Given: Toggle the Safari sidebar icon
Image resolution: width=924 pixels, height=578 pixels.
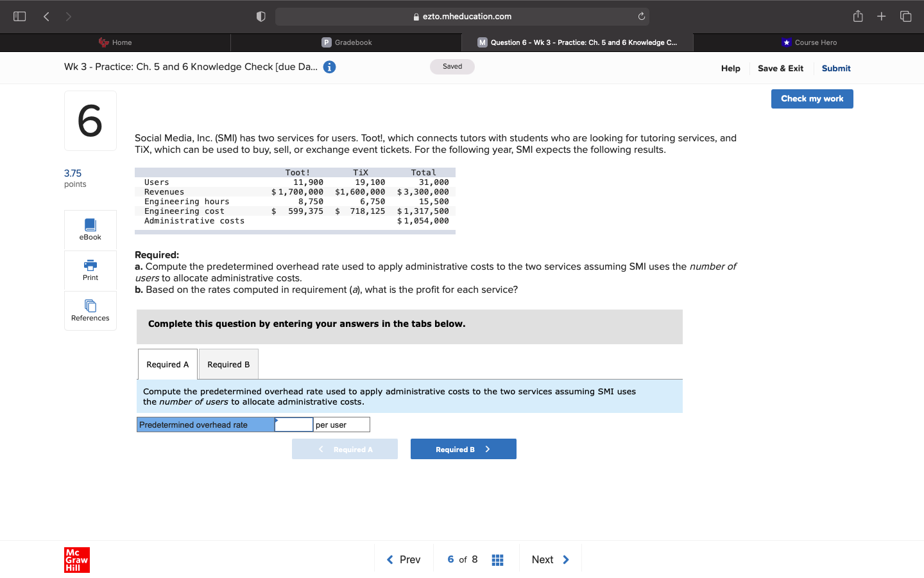Looking at the screenshot, I should 20,17.
